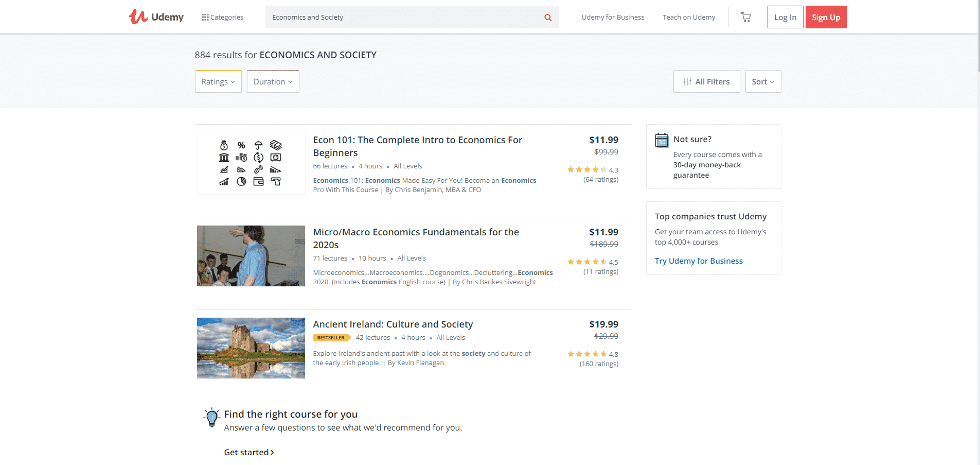The image size is (980, 465).
Task: Click the (64 ratings) text
Action: (x=601, y=180)
